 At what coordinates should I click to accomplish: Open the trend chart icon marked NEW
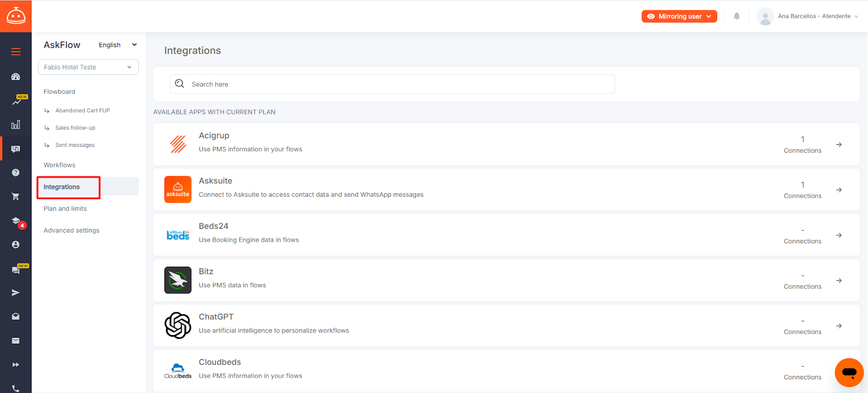coord(17,101)
